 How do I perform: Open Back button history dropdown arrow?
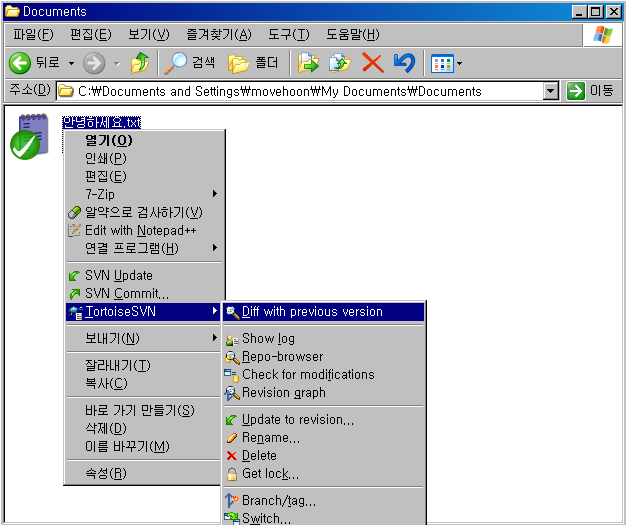[x=71, y=63]
